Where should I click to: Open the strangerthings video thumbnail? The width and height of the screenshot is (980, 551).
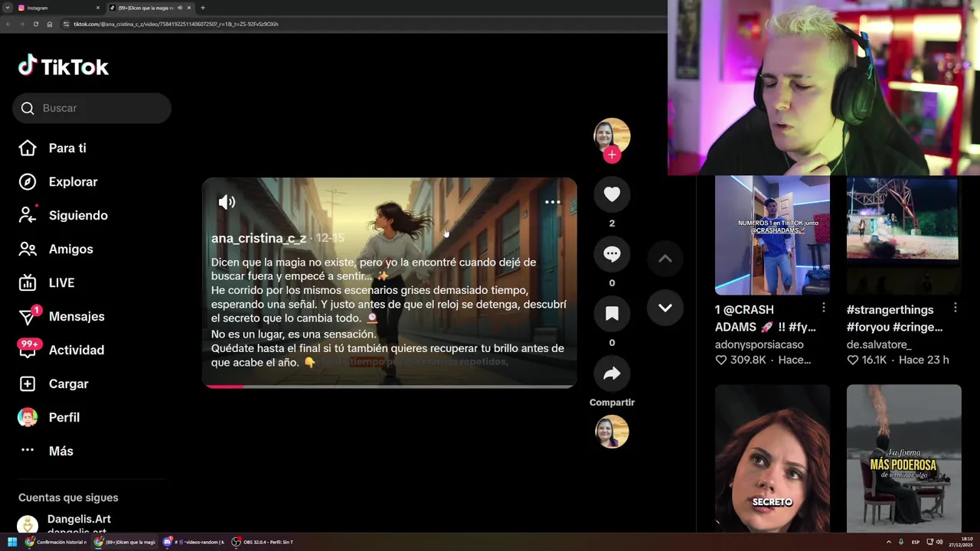(903, 235)
